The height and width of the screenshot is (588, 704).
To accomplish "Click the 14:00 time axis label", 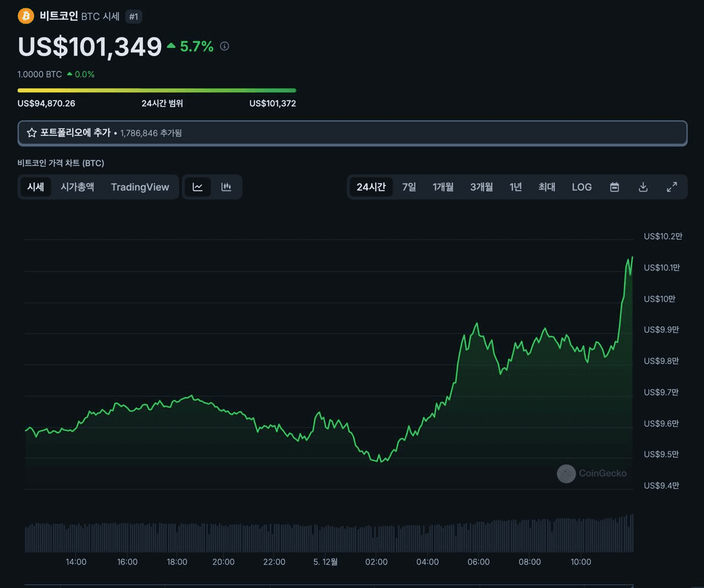I will click(76, 562).
